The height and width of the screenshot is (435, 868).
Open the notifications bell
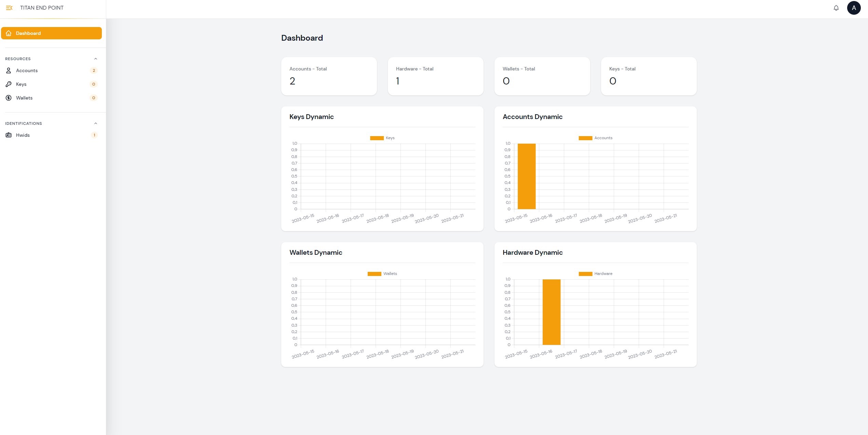point(836,8)
